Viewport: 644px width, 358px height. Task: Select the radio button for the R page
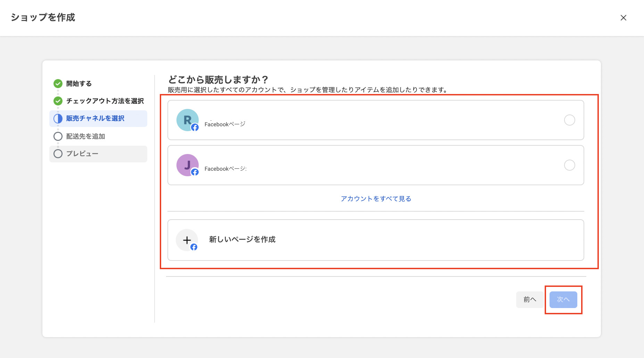coord(569,120)
